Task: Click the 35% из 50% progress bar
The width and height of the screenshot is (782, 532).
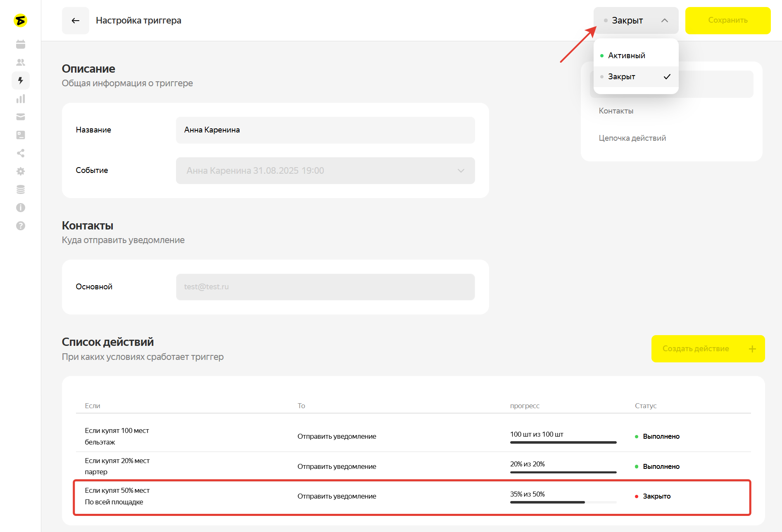Action: point(563,502)
